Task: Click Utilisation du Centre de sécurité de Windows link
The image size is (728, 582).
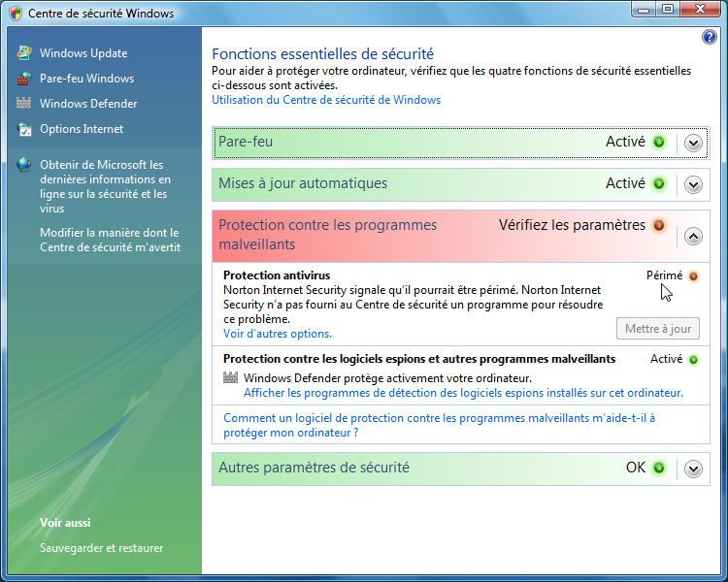Action: point(326,100)
